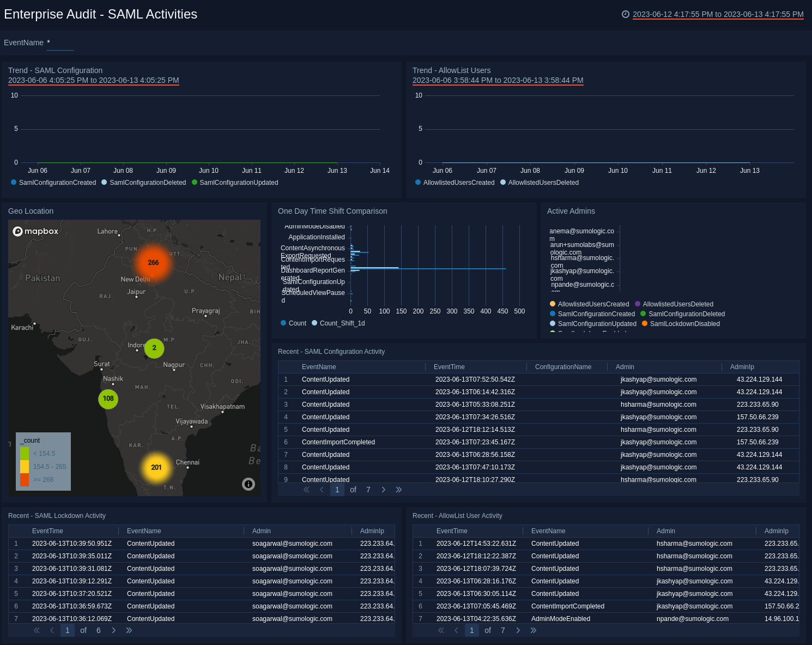Click the EventName filter input field
Image resolution: width=812 pixels, height=645 pixels.
coord(60,43)
